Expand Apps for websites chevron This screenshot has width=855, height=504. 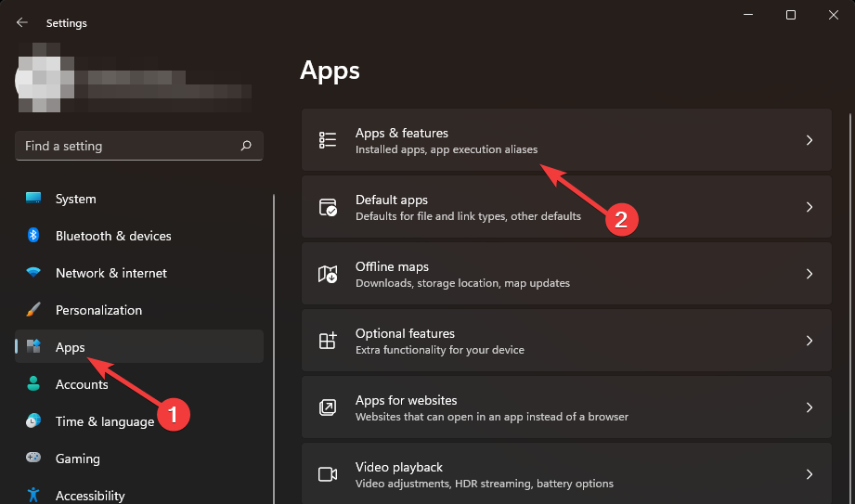[810, 407]
